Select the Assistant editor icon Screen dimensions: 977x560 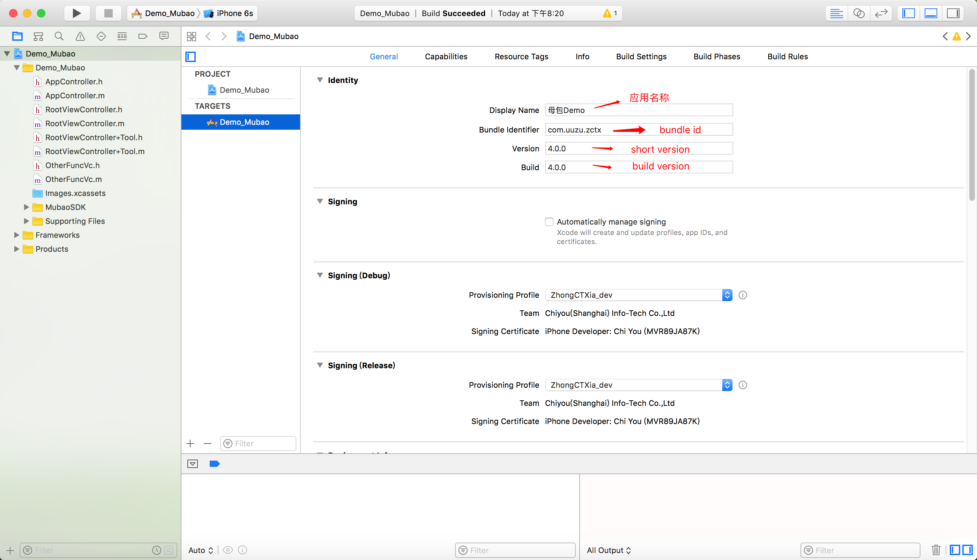[x=859, y=13]
